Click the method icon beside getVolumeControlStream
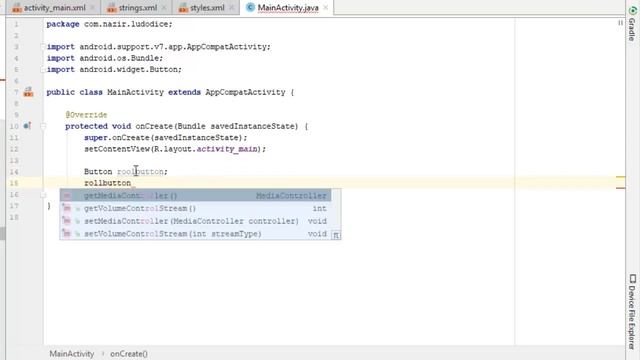Image resolution: width=640 pixels, height=360 pixels. pyautogui.click(x=67, y=209)
